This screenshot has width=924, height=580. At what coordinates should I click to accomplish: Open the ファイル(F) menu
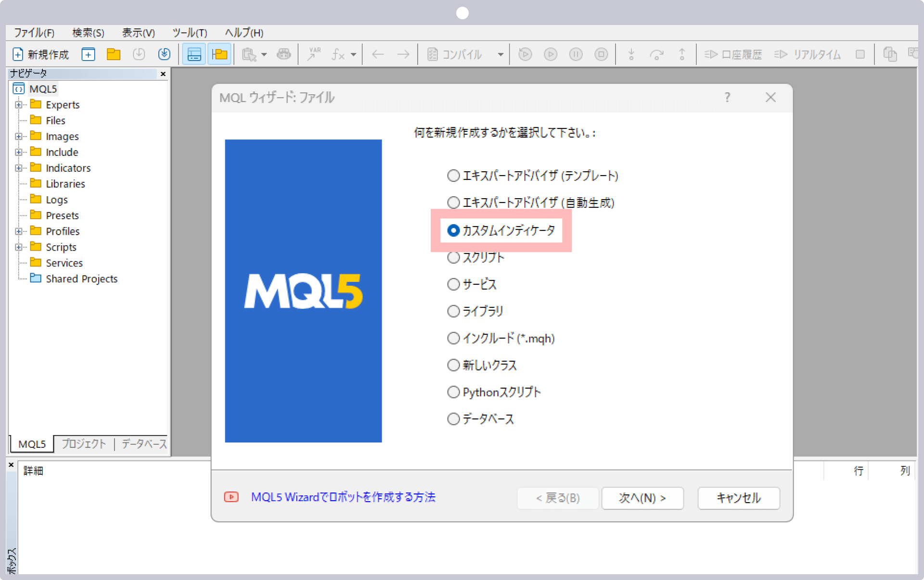34,33
